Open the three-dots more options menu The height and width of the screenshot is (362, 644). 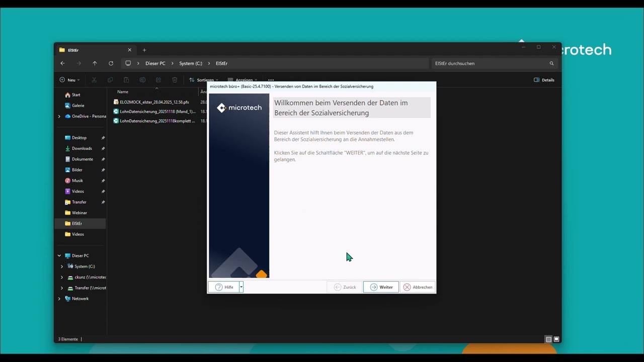[x=271, y=80]
